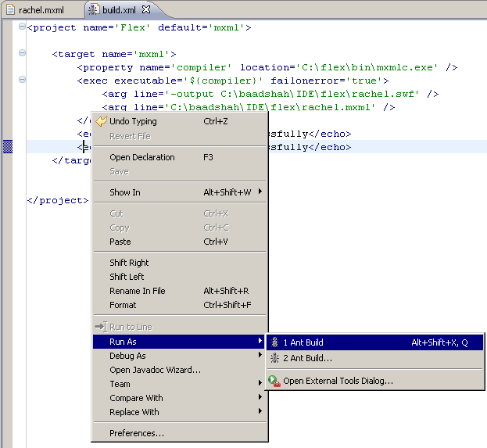Image resolution: width=487 pixels, height=448 pixels.
Task: Click the default='mxml' attribute text
Action: [x=202, y=27]
